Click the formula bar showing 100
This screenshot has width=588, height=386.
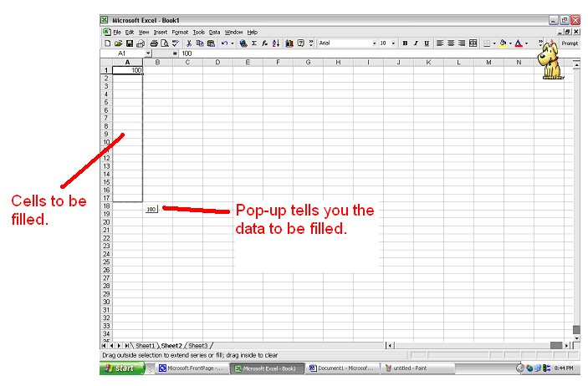click(x=379, y=53)
